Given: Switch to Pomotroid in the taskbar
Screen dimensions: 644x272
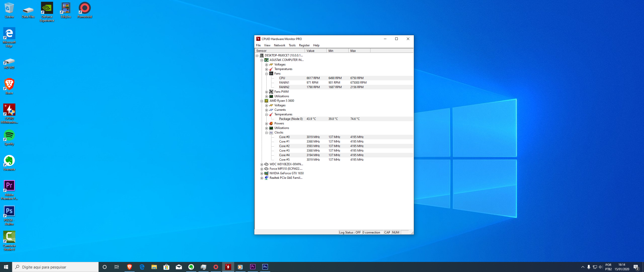Looking at the screenshot, I should pyautogui.click(x=216, y=267).
